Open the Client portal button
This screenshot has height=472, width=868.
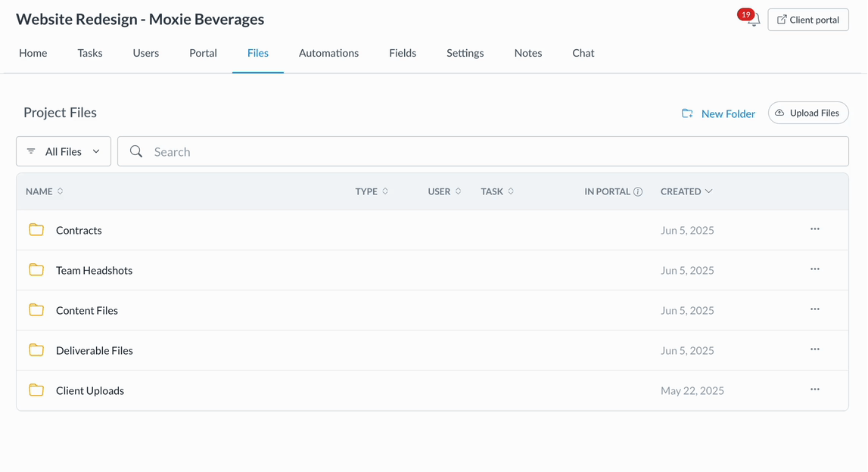pyautogui.click(x=807, y=20)
